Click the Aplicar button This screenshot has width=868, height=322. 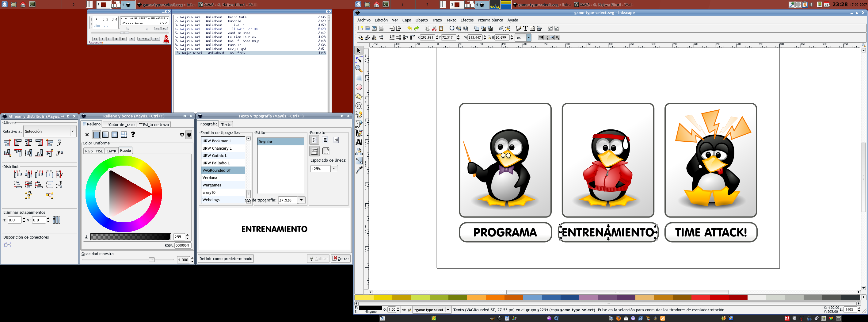[318, 259]
